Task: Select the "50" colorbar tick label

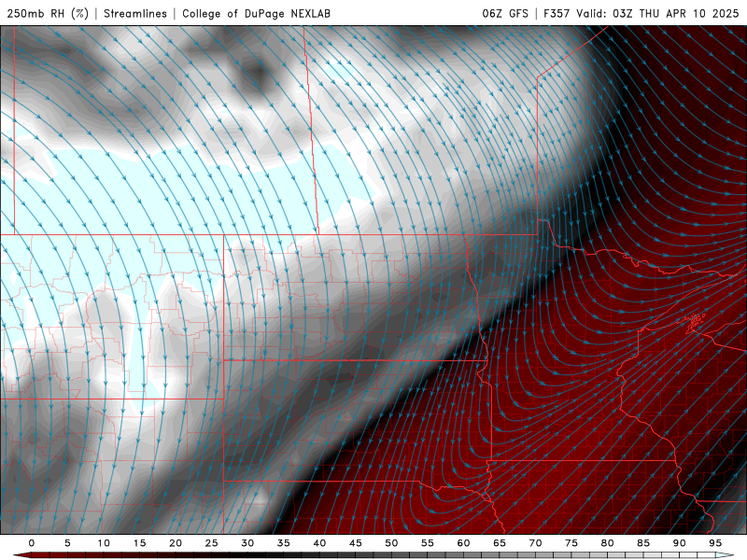Action: pos(391,543)
